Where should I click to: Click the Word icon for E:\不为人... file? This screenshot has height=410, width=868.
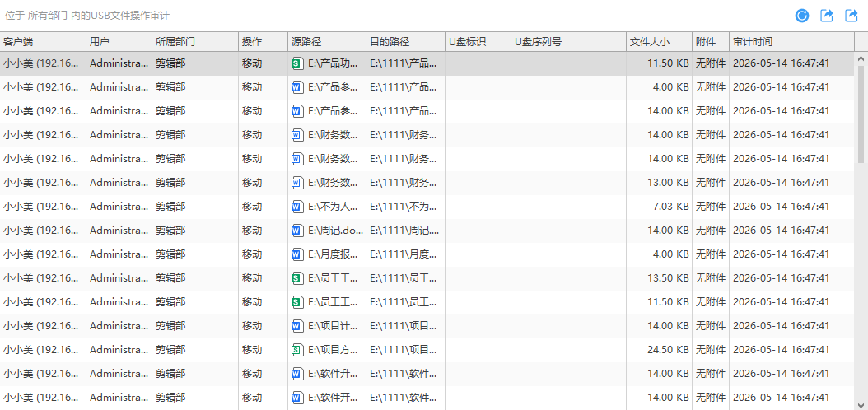point(297,207)
